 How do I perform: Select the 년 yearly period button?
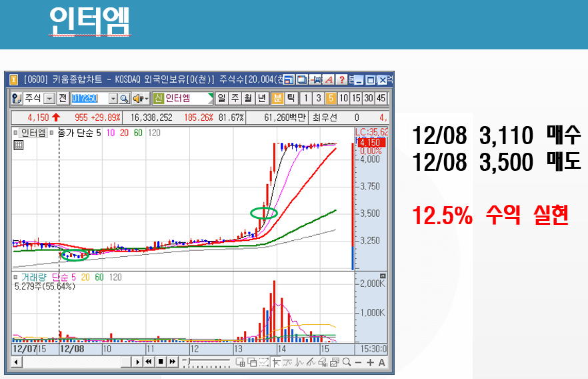coord(262,98)
